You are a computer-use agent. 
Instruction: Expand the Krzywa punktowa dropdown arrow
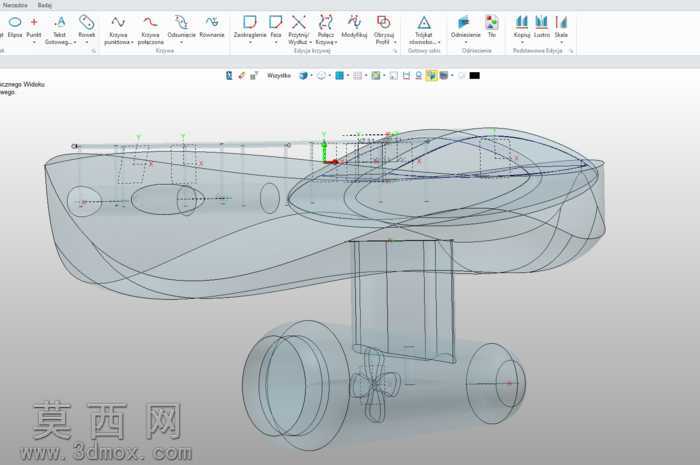point(132,42)
